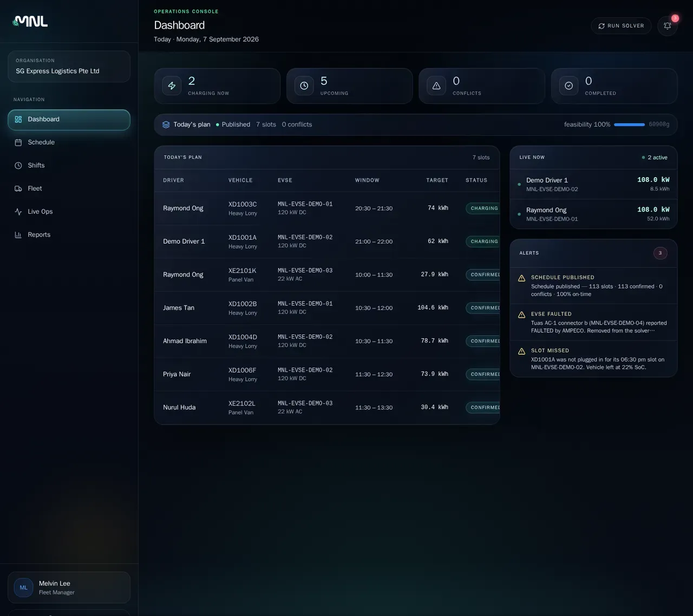
Task: Open Melvin Lee user profile card
Action: [x=69, y=588]
